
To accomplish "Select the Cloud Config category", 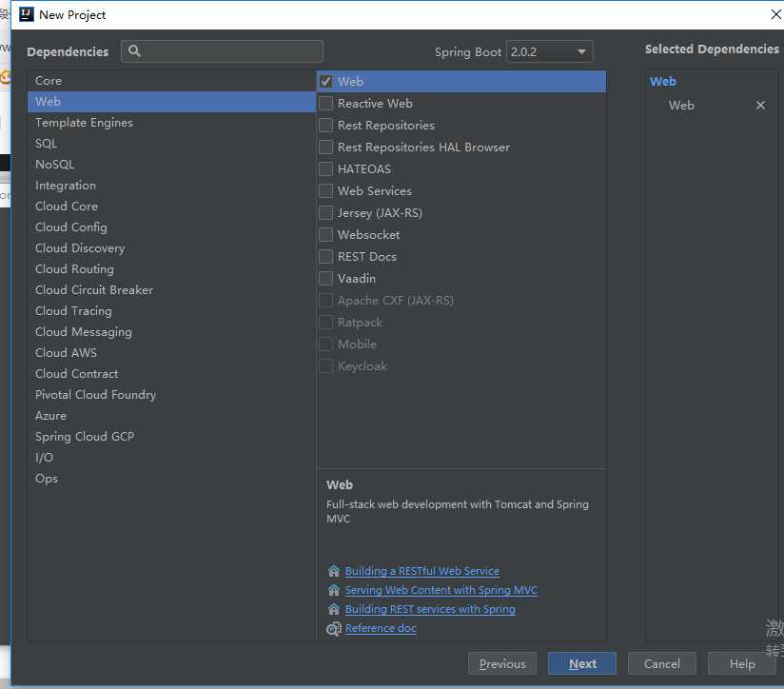I will click(x=171, y=227).
